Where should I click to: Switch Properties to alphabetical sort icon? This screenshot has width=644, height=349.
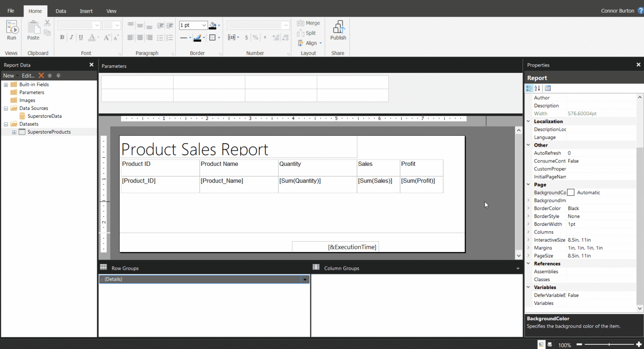537,88
